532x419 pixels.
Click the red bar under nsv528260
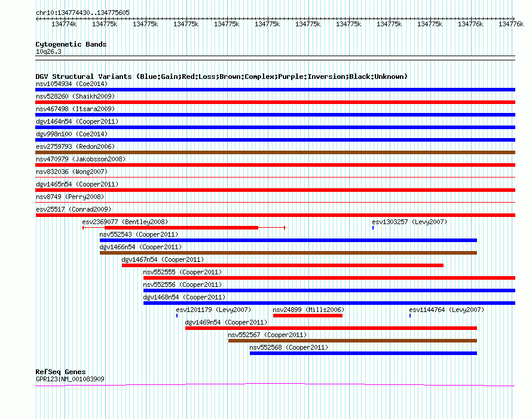coord(275,102)
